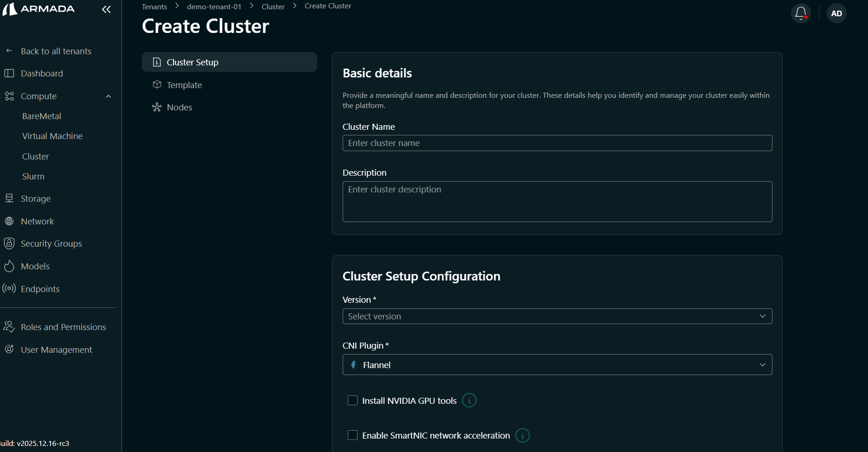868x452 pixels.
Task: Click the info icon beside NVIDIA GPU tools
Action: coord(469,401)
